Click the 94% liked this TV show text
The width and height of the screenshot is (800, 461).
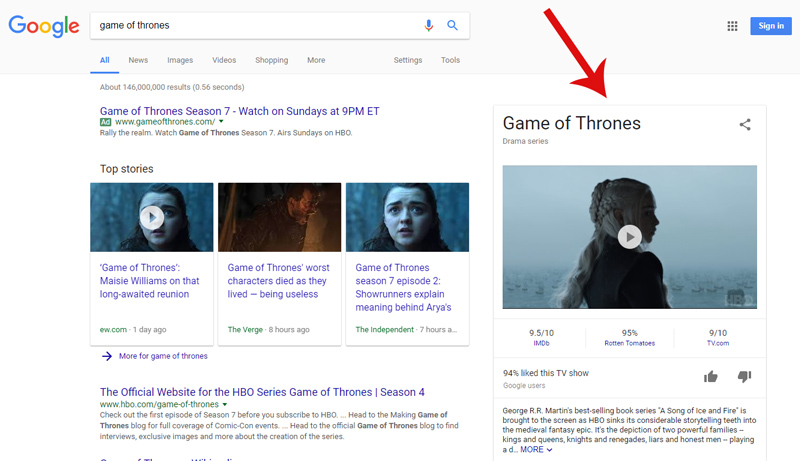click(546, 373)
